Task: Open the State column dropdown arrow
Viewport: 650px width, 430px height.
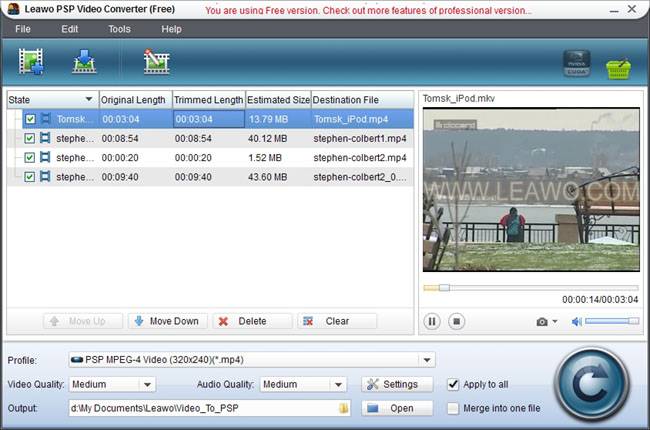Action: [x=89, y=99]
